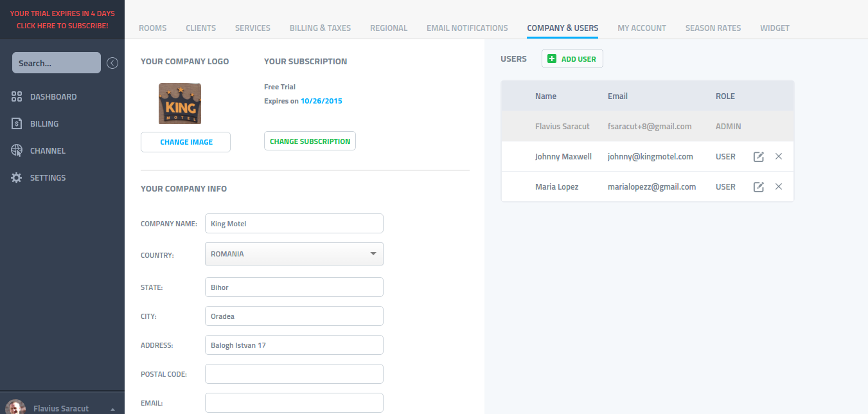The image size is (868, 414).
Task: Expand the Flavius Saracut user menu arrow
Action: coord(112,409)
